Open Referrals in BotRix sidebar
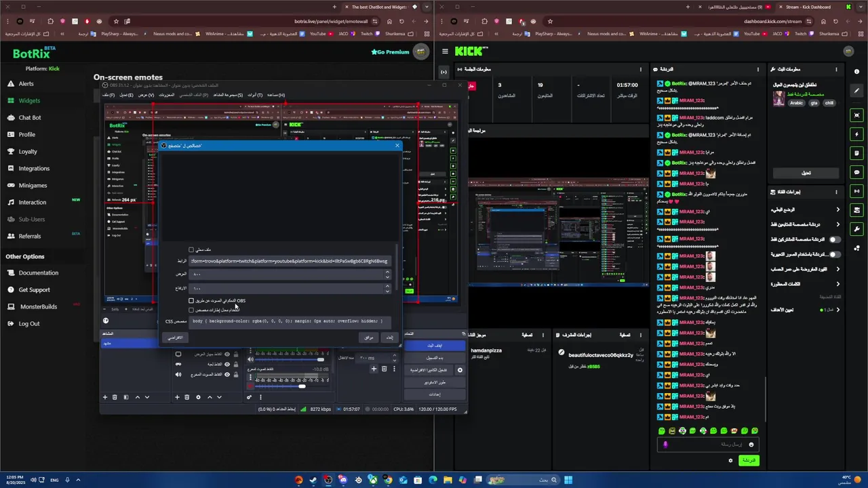This screenshot has width=868, height=488. (x=30, y=236)
